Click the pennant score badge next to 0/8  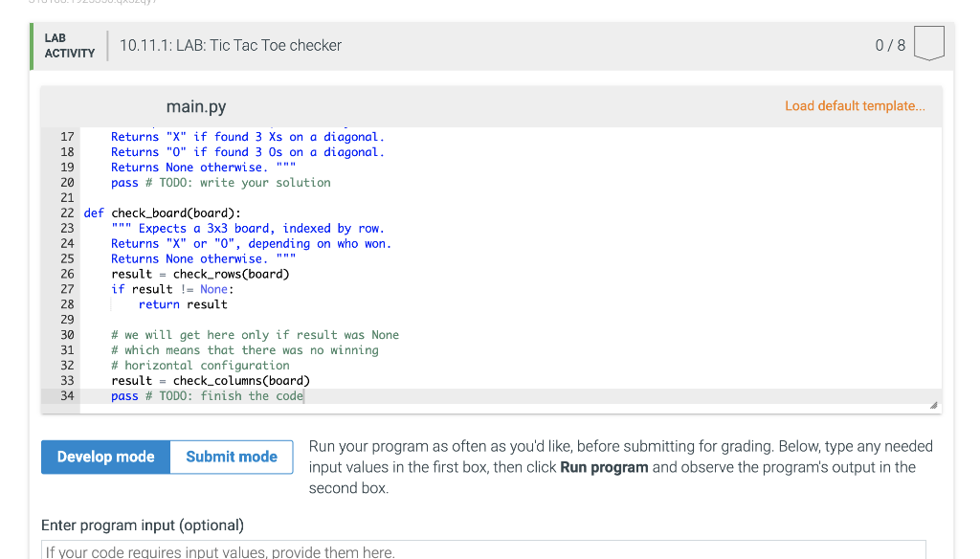(928, 44)
